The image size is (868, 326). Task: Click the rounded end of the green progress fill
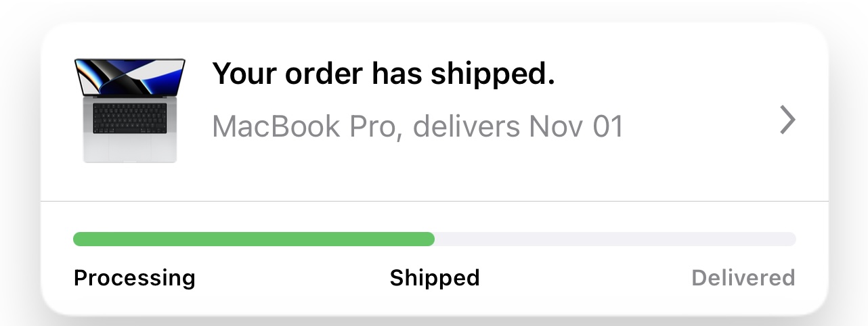[429, 239]
